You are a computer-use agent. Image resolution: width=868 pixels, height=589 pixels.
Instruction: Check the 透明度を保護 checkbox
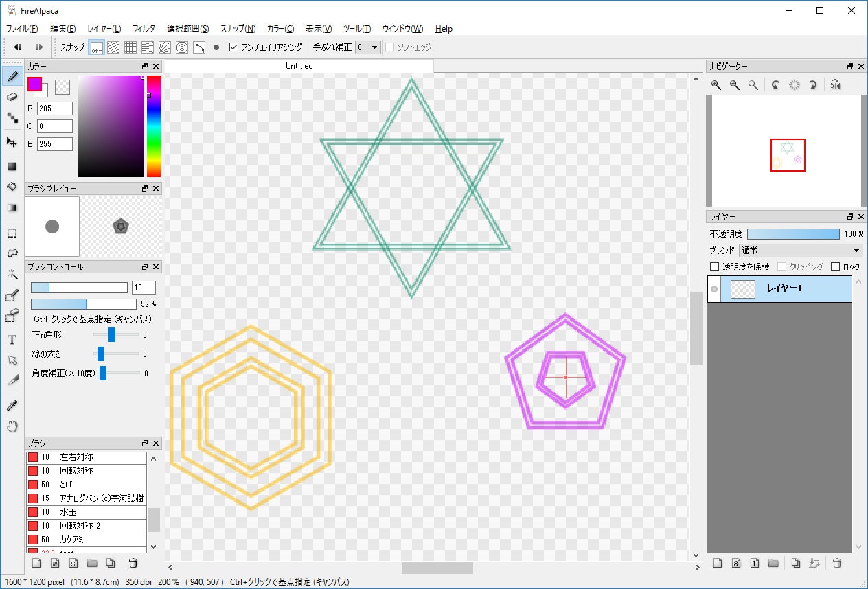pos(714,266)
